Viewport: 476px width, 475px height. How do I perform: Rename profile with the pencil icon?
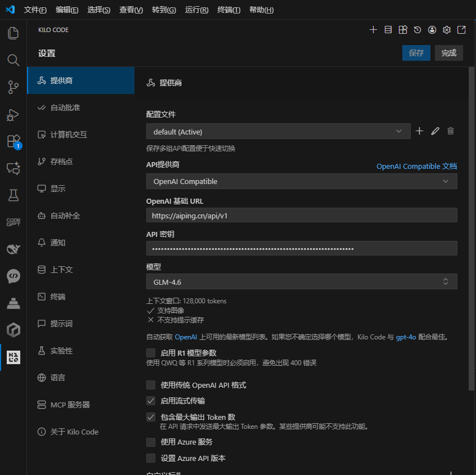(435, 131)
